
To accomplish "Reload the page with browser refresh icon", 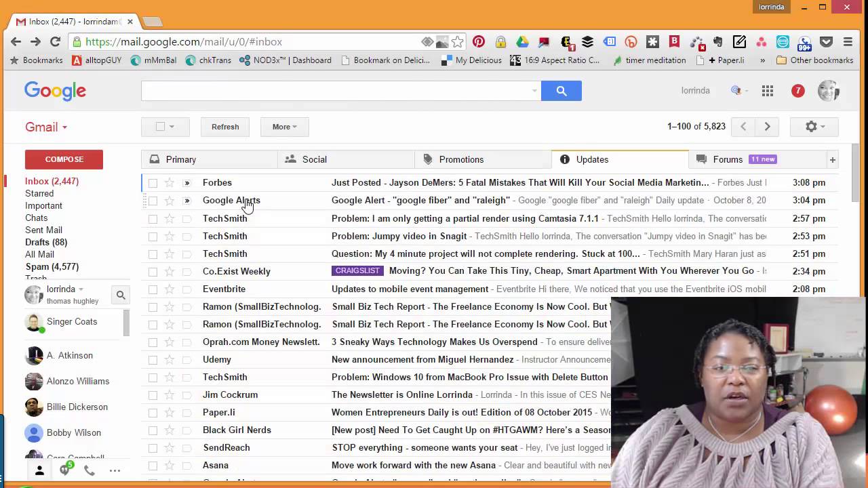I will click(x=56, y=42).
